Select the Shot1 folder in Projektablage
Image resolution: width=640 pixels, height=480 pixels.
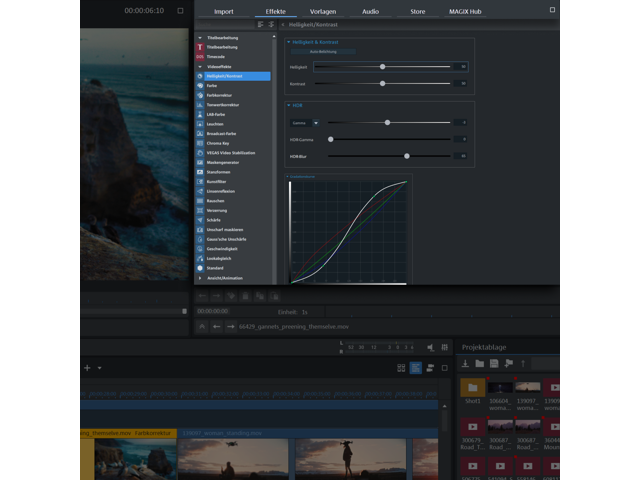tap(472, 388)
